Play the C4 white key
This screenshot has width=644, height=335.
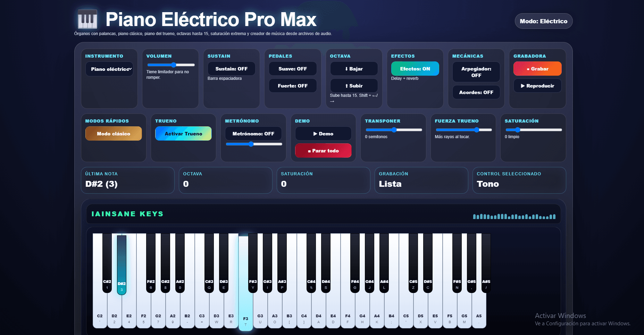coord(304,311)
